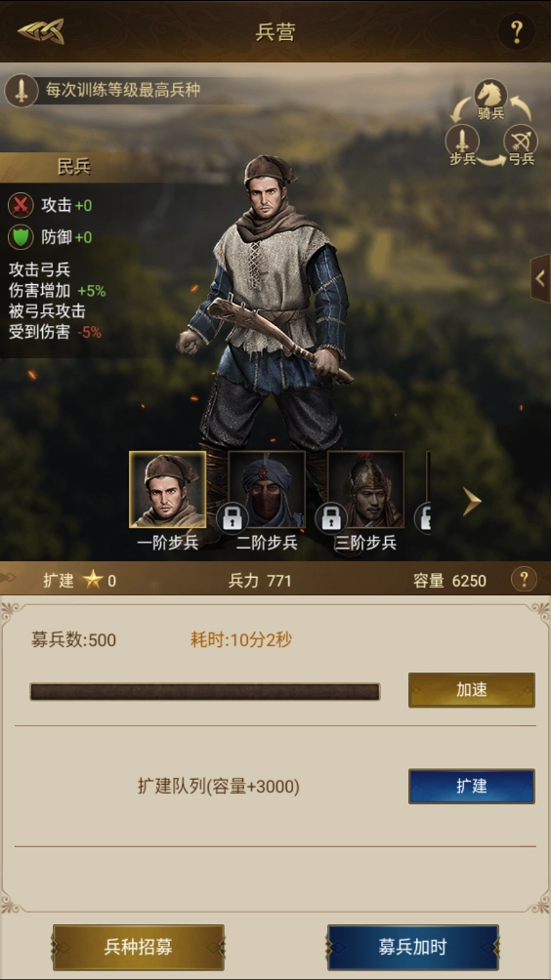551x980 pixels.
Task: Click the attack 攻击 crossed swords icon
Action: [21, 205]
